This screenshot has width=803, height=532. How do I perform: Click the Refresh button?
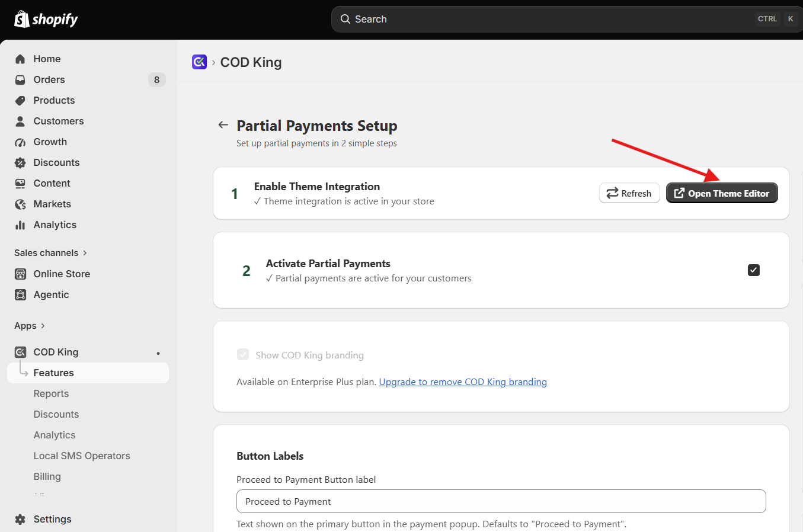(x=629, y=193)
